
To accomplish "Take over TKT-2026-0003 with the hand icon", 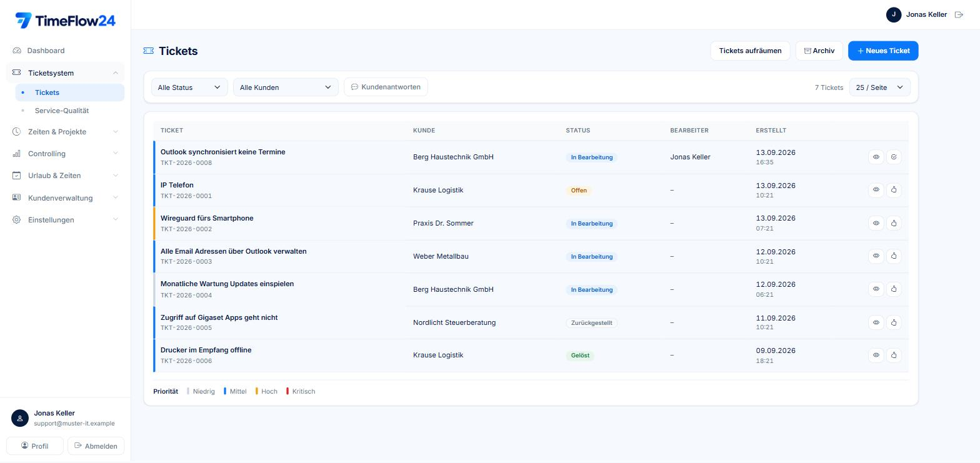I will pos(894,256).
